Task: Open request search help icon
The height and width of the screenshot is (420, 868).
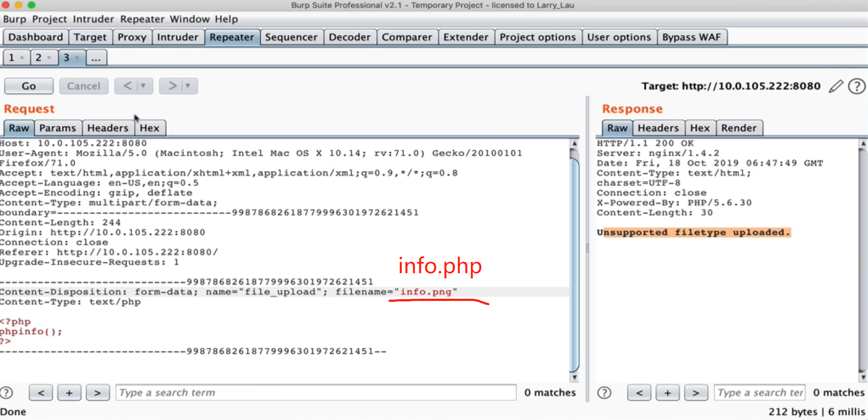Action: click(x=6, y=393)
